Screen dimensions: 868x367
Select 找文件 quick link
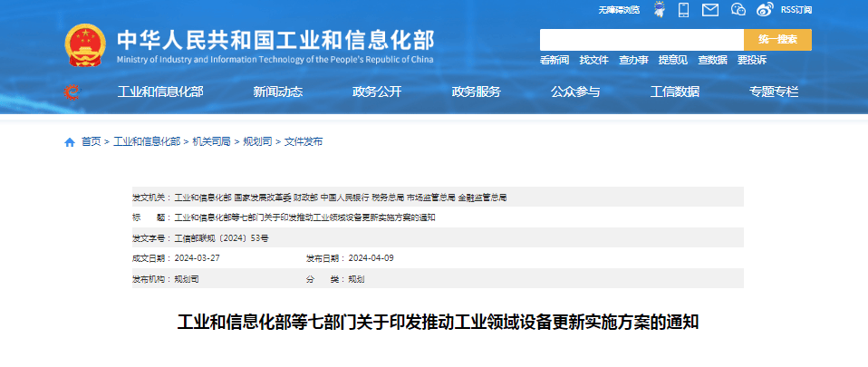pos(593,61)
